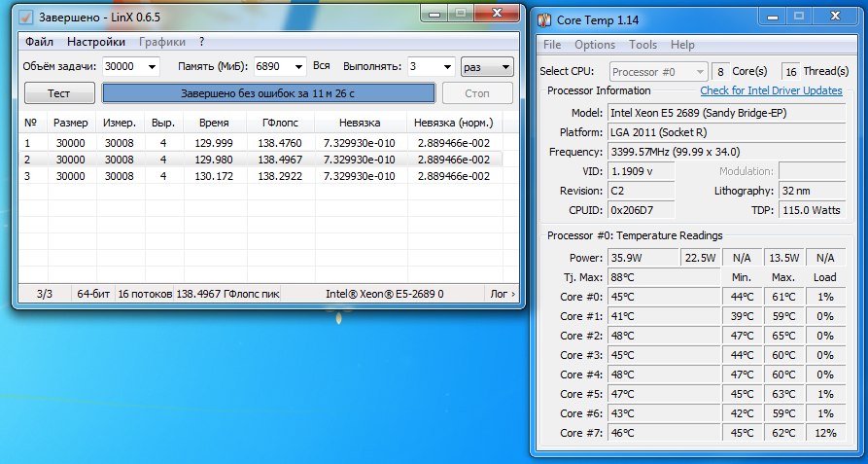This screenshot has width=868, height=464.
Task: Minimize the Core Temp window
Action: pos(772,18)
